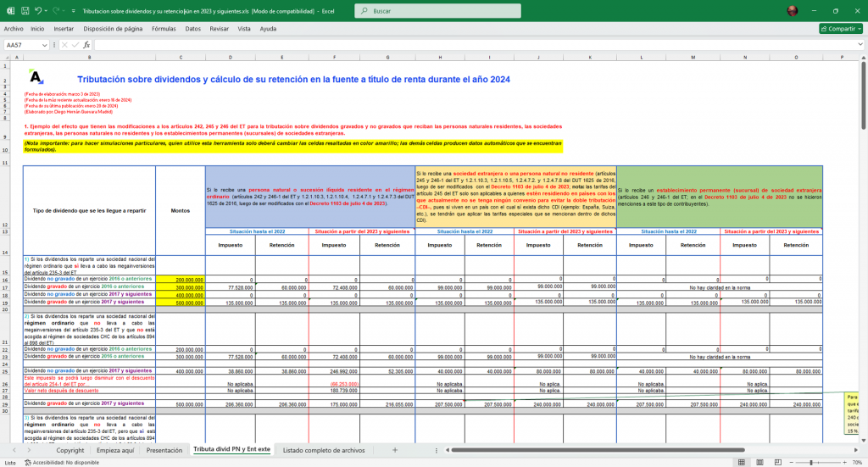Click the zoom in plus button
The height and width of the screenshot is (467, 868).
coord(847,462)
